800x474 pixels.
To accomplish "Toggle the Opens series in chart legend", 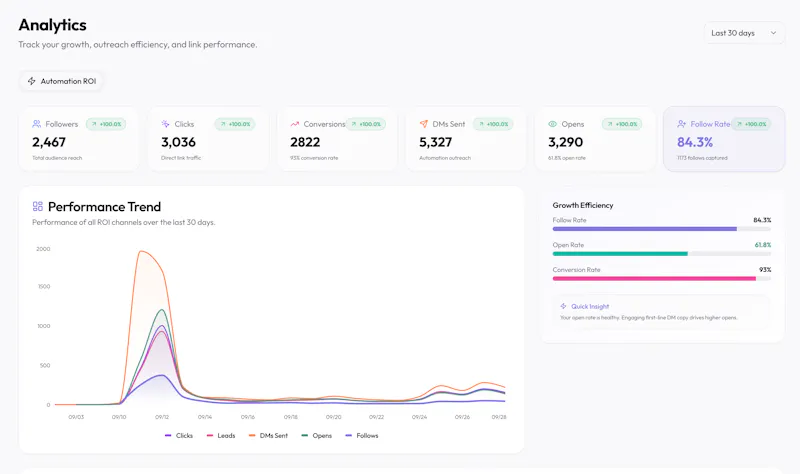I will [317, 436].
